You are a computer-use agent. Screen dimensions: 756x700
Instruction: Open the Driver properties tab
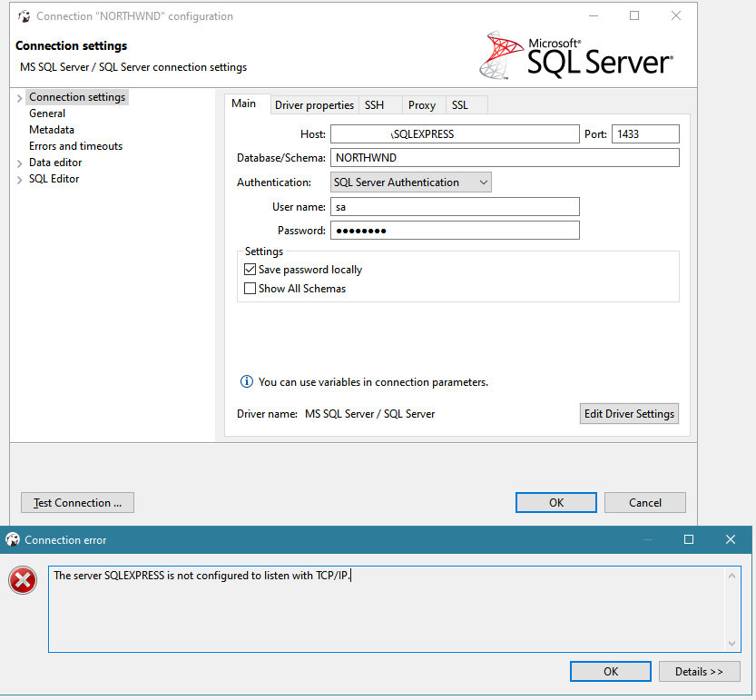314,105
